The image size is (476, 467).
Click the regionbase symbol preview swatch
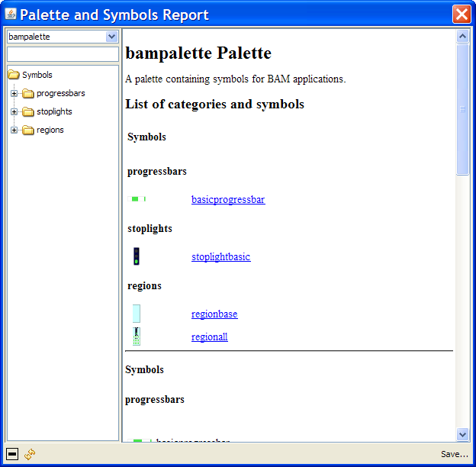137,314
